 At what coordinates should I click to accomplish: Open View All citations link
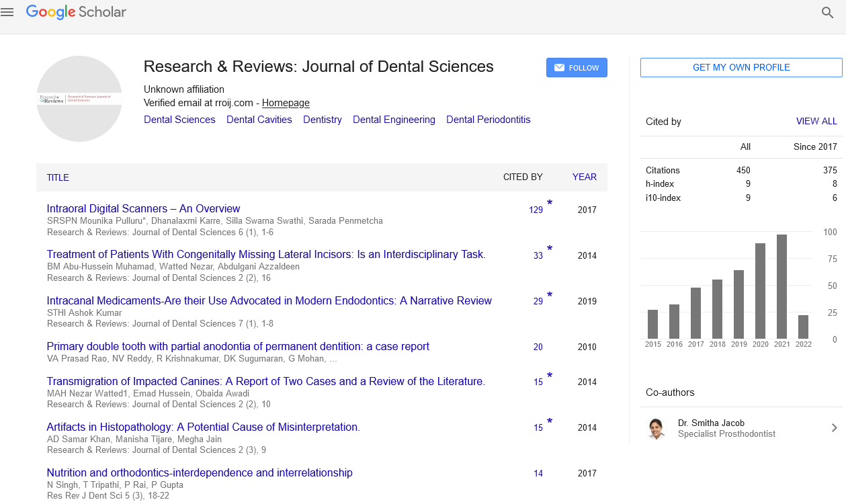click(816, 122)
